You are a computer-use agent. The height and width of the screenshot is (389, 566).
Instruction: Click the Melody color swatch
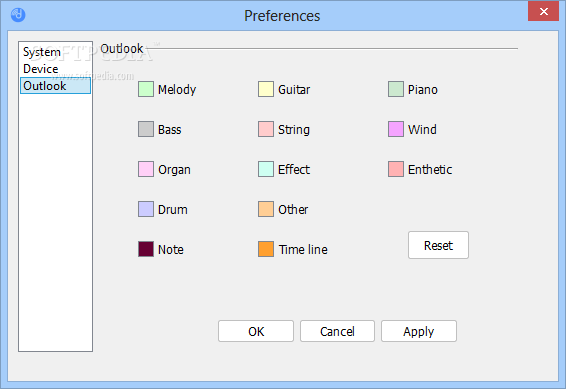(x=146, y=89)
